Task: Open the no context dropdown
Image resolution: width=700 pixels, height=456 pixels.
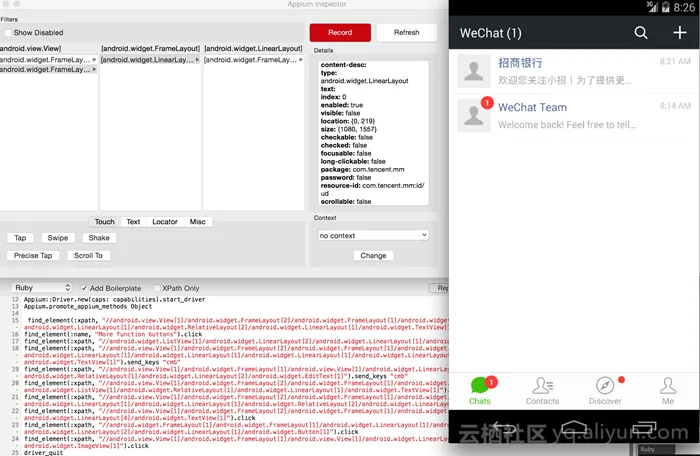Action: click(373, 235)
